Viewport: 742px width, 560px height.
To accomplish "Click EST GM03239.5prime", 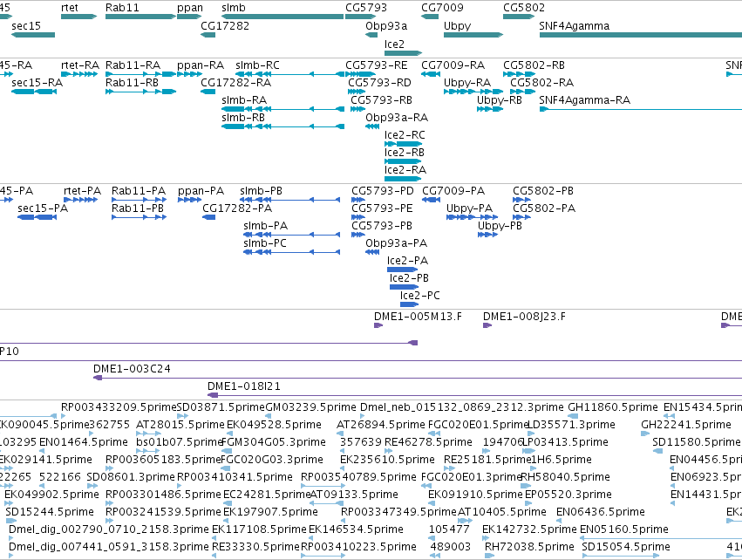I will pyautogui.click(x=310, y=407).
